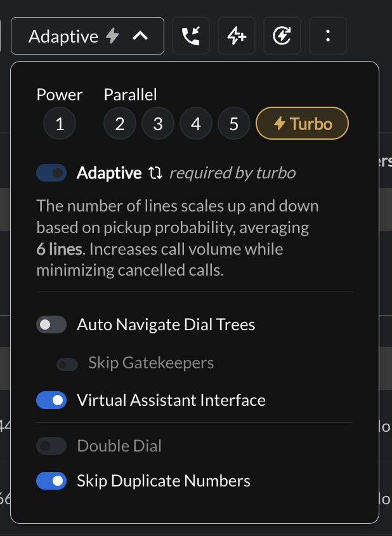The width and height of the screenshot is (392, 536).
Task: Click the incoming call phone icon
Action: click(190, 36)
